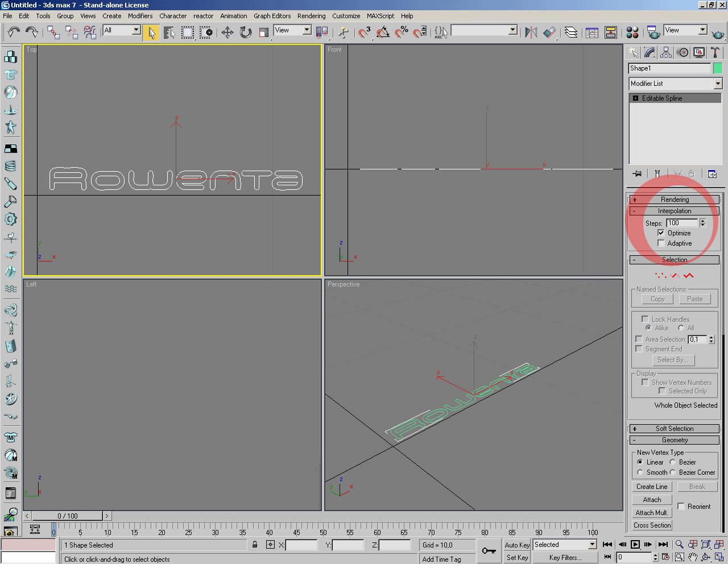Screen dimensions: 728x564
Task: Select the Select and Rotate tool
Action: pyautogui.click(x=246, y=32)
